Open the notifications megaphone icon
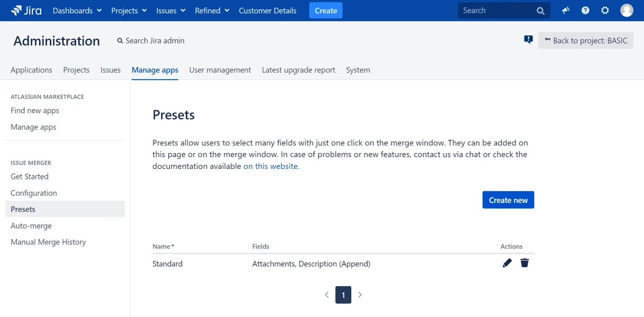 [566, 10]
